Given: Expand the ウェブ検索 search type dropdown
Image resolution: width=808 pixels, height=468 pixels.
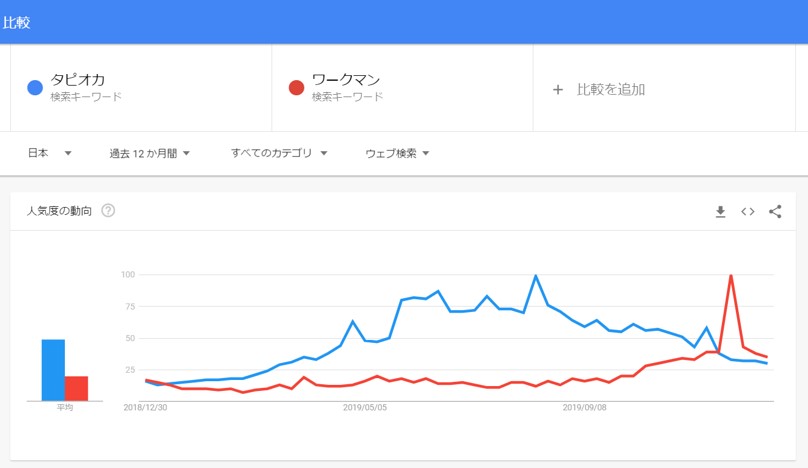Looking at the screenshot, I should [x=397, y=153].
